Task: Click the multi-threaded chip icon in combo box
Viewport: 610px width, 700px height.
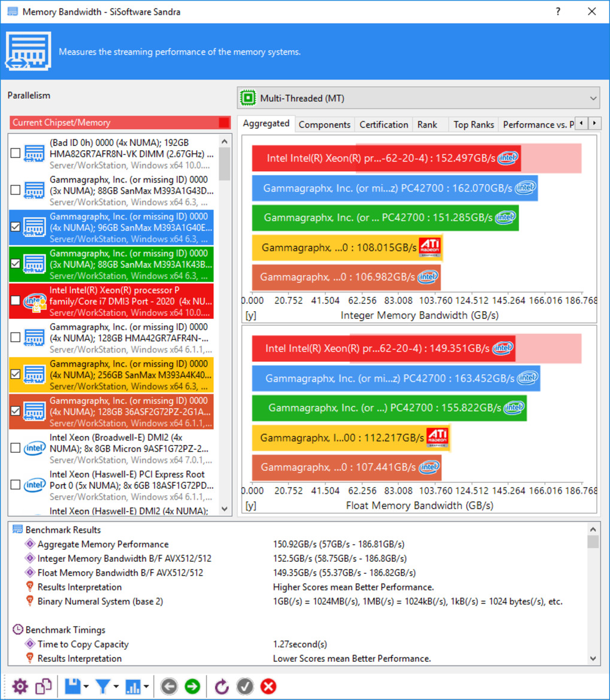Action: (x=248, y=98)
